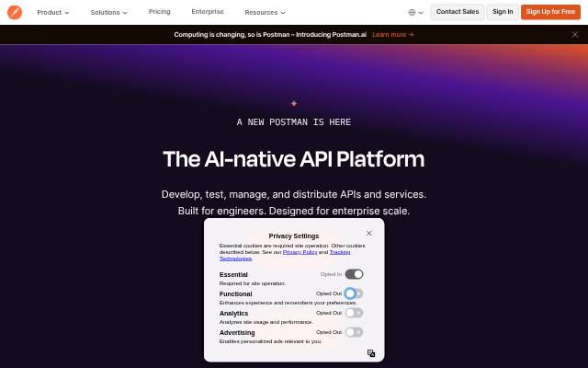Click the translate icon in Privacy Settings

pos(371,353)
